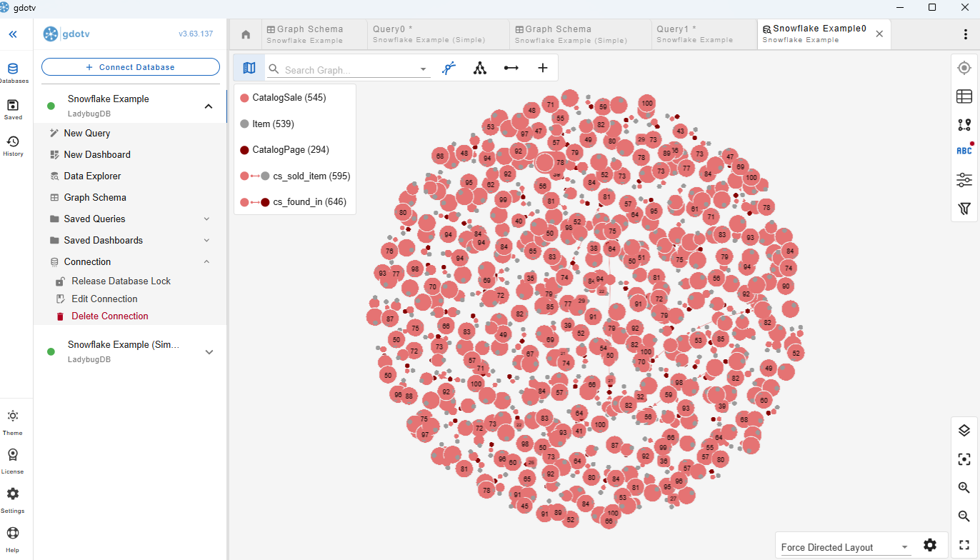Open the Saved sidebar section

pos(13,109)
